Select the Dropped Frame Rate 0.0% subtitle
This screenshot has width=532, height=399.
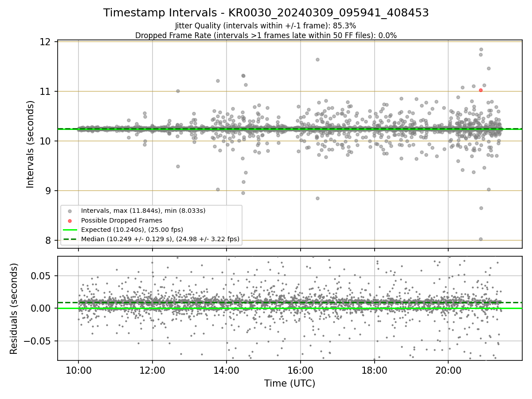266,35
